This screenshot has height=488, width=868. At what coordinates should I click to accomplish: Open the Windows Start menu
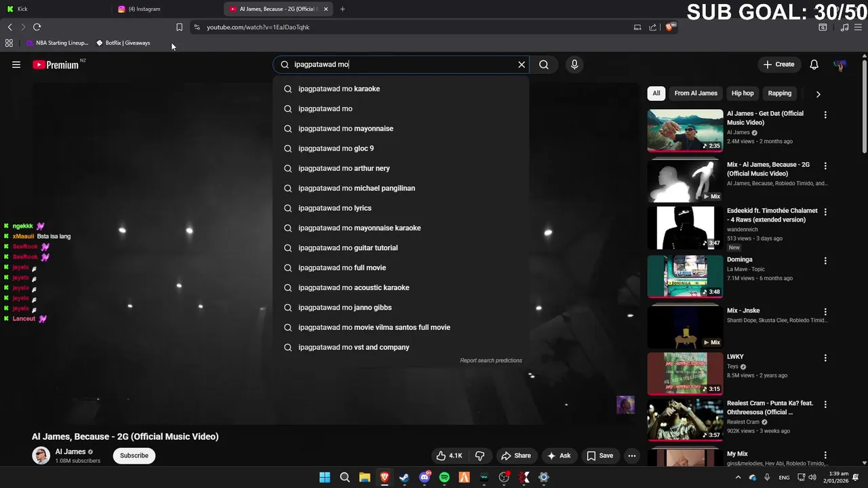coord(325,477)
